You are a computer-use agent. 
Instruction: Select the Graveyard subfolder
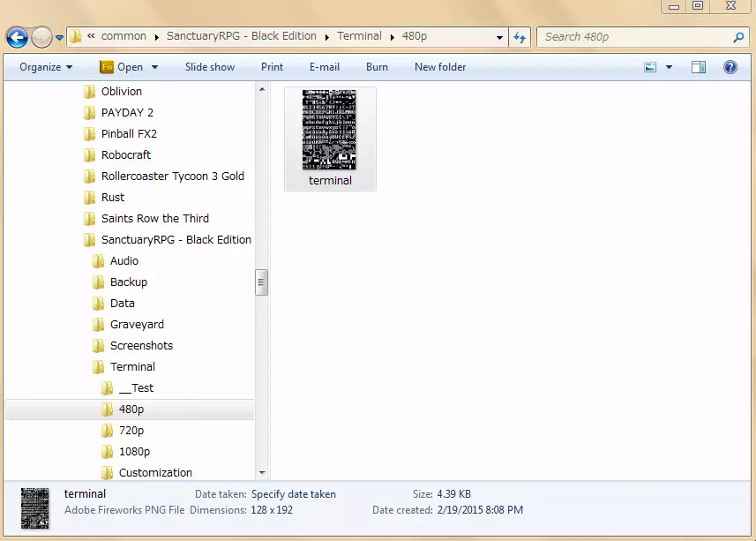137,325
